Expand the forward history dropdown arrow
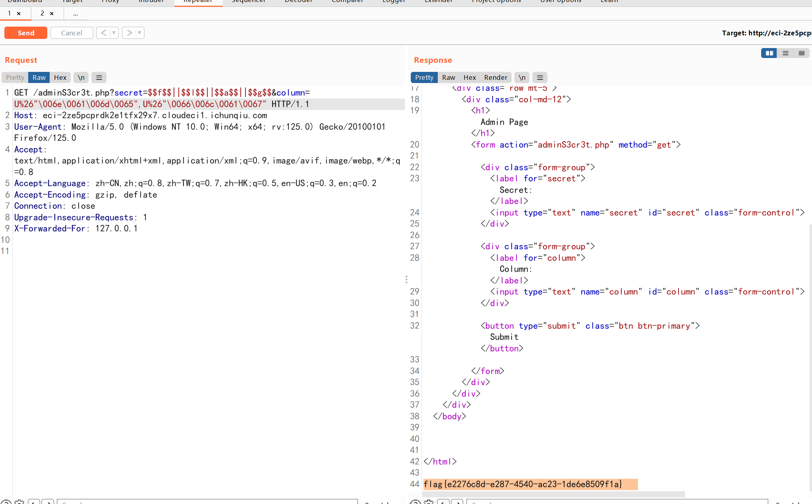 tap(139, 33)
